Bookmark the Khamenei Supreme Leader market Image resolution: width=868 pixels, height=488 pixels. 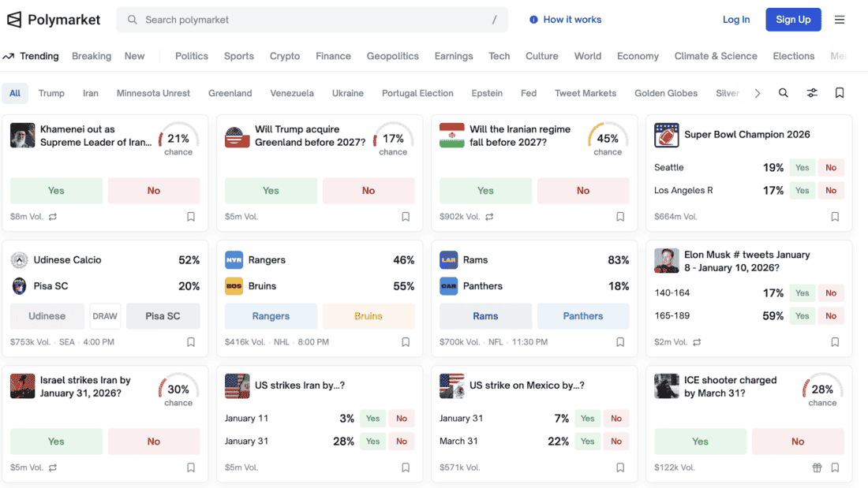click(191, 217)
